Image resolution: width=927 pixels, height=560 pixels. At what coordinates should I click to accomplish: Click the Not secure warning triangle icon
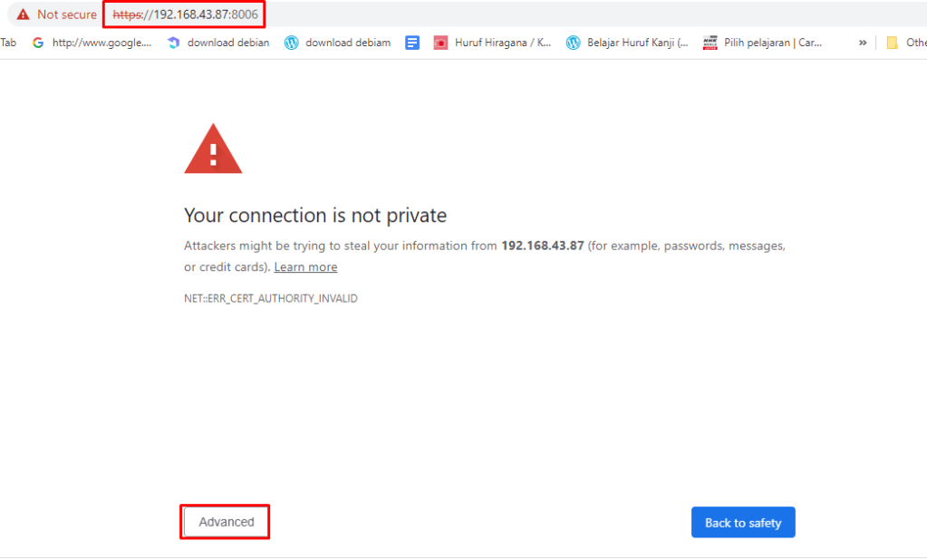[22, 14]
